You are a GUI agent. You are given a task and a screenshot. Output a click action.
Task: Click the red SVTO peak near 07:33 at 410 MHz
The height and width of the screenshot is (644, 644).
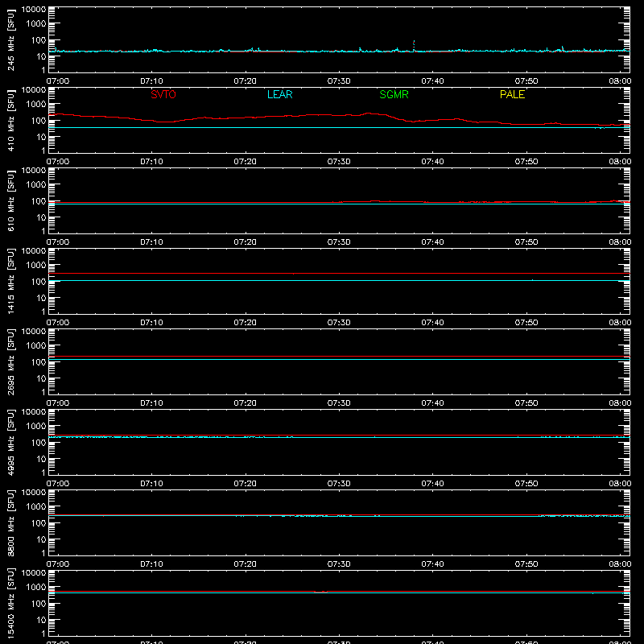click(369, 113)
